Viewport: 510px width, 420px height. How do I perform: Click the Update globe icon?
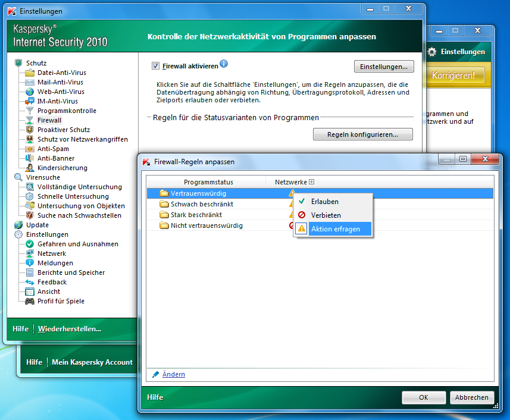click(18, 225)
